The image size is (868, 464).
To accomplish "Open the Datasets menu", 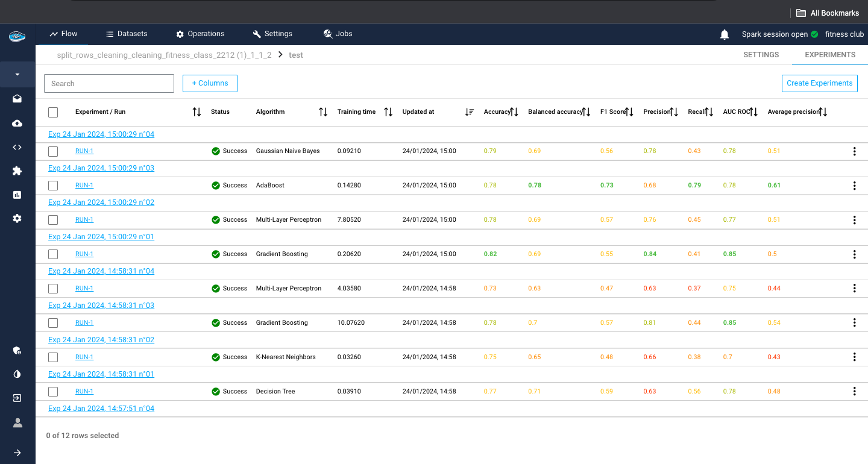I will coord(127,34).
